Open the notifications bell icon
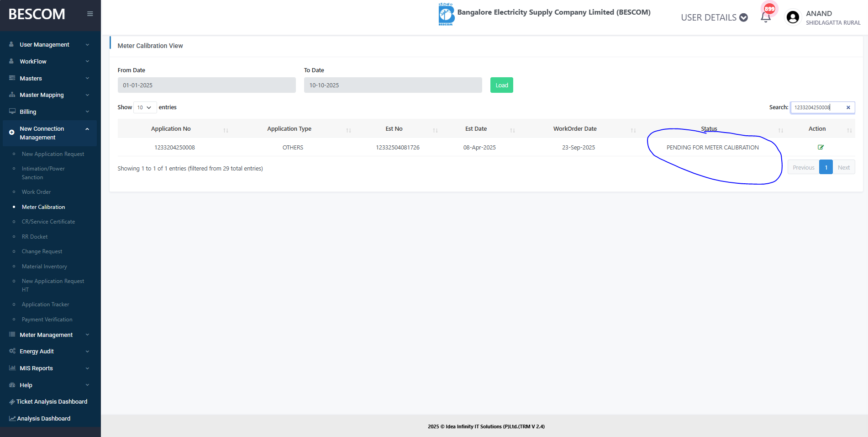 coord(766,17)
